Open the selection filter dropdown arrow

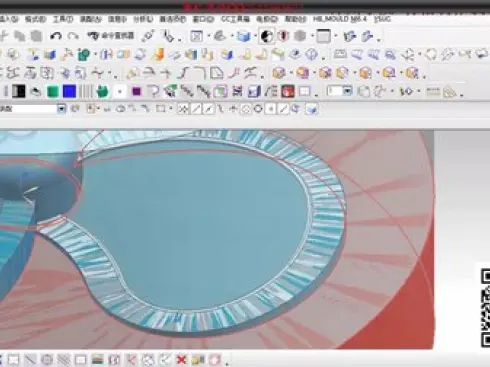click(61, 109)
